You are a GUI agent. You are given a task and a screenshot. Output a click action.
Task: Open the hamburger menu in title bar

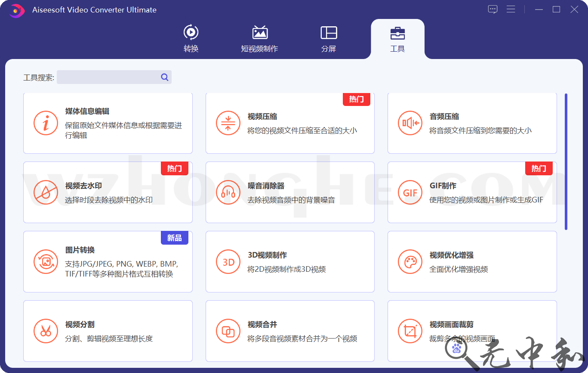pos(511,9)
